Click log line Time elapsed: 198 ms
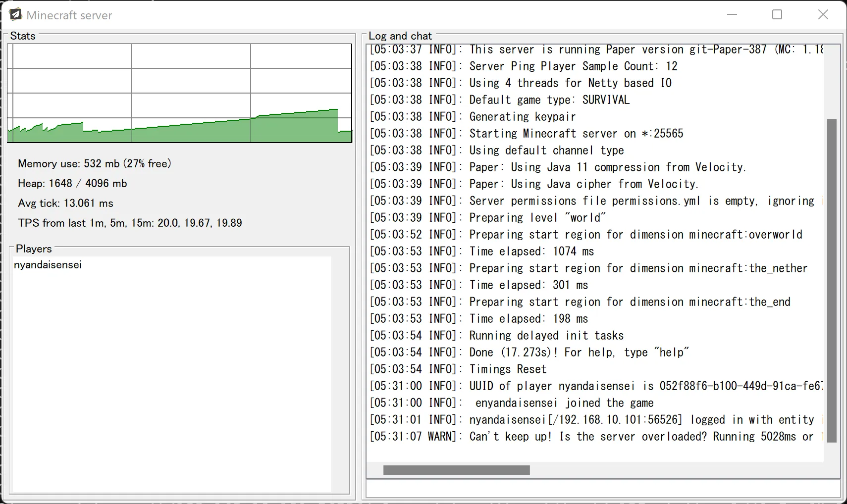 [x=479, y=319]
